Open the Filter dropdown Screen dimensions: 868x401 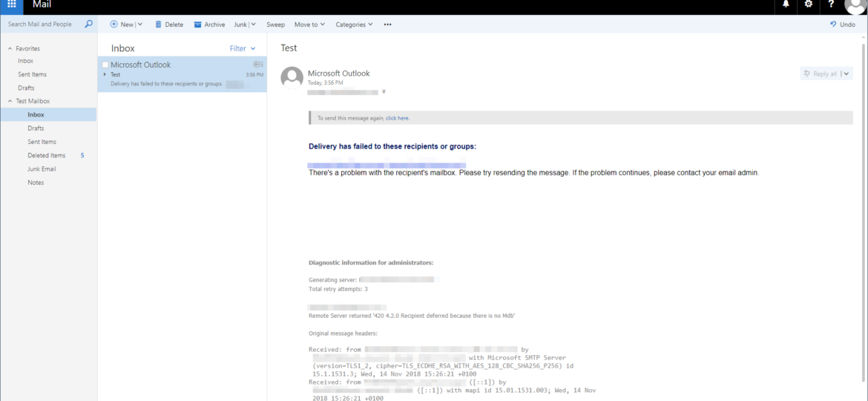(x=243, y=49)
